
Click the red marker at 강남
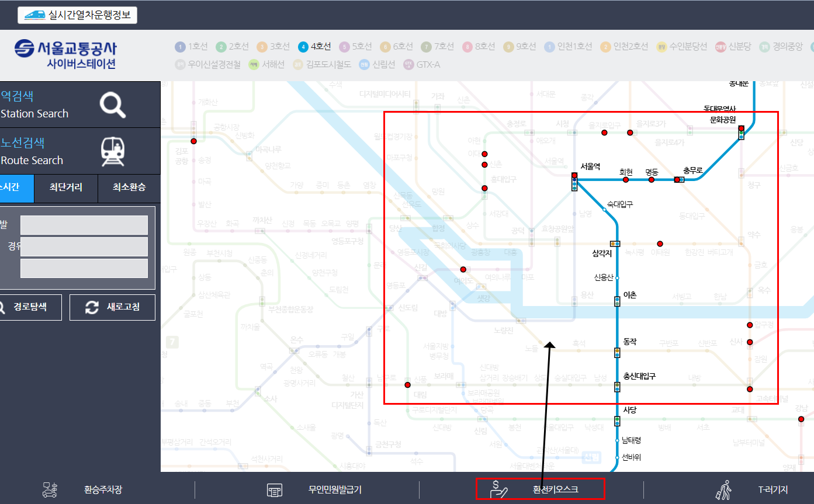pyautogui.click(x=801, y=419)
